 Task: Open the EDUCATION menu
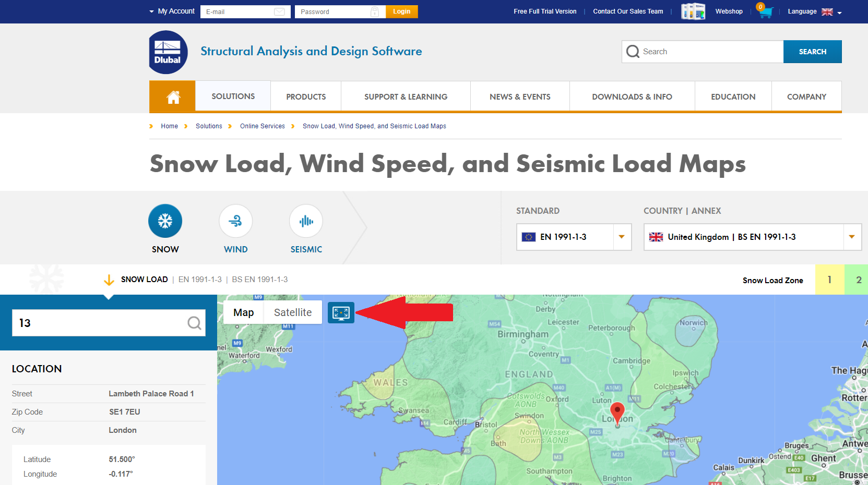[x=733, y=96]
